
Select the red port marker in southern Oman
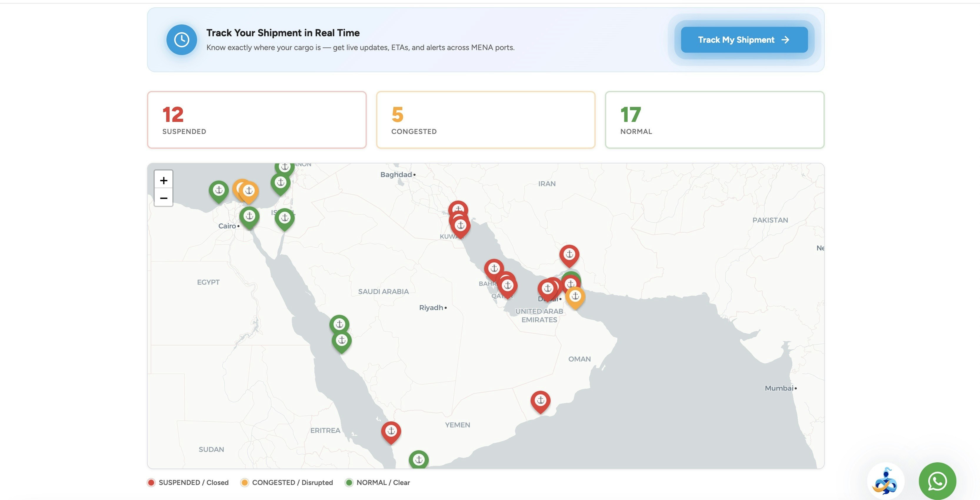(x=540, y=400)
